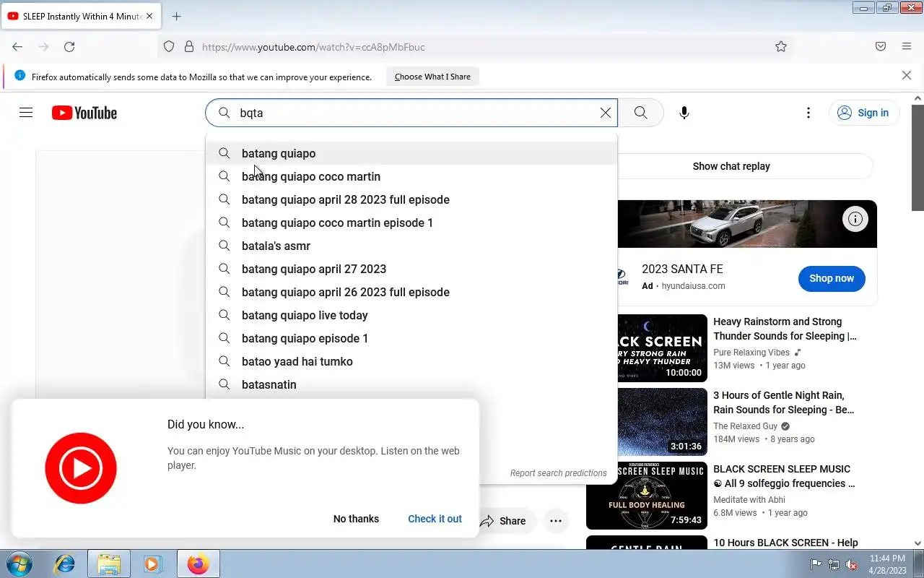Open '10 Hours BLACK SCREEN' video title
Image resolution: width=924 pixels, height=578 pixels.
785,543
